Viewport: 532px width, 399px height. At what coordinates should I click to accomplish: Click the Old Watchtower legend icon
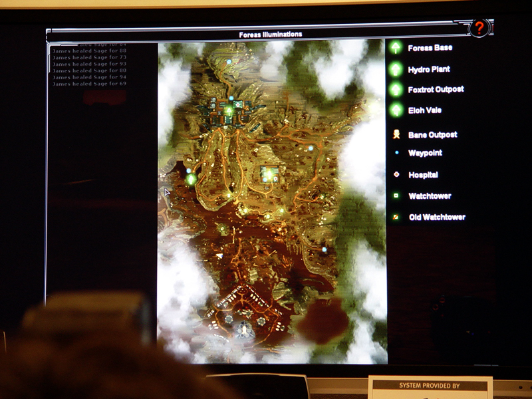click(x=396, y=217)
